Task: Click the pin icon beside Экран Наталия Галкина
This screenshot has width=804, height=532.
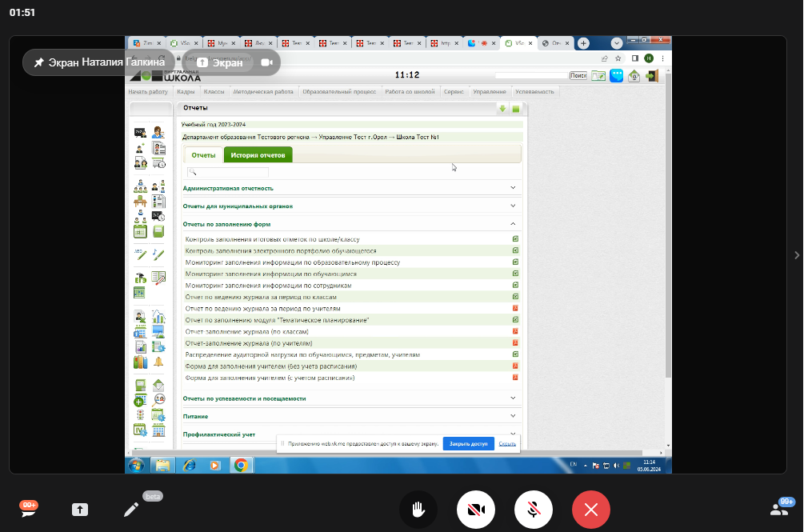Action: (38, 62)
